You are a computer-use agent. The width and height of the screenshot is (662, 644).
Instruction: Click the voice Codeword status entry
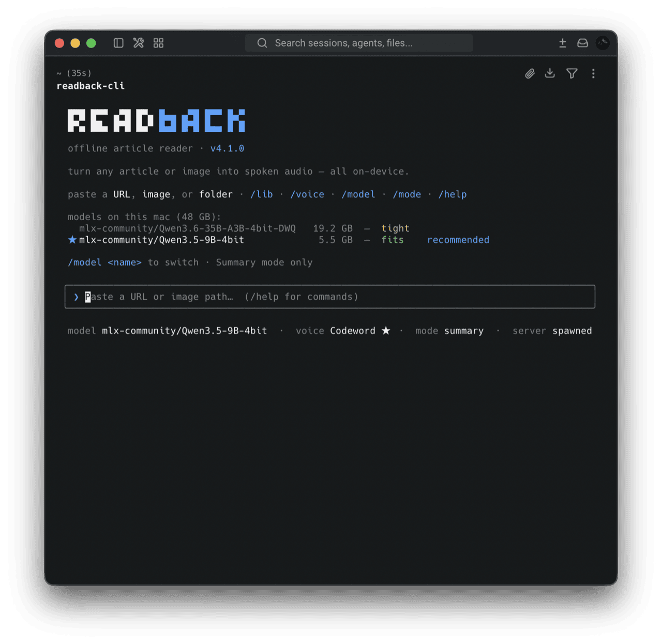pyautogui.click(x=336, y=331)
